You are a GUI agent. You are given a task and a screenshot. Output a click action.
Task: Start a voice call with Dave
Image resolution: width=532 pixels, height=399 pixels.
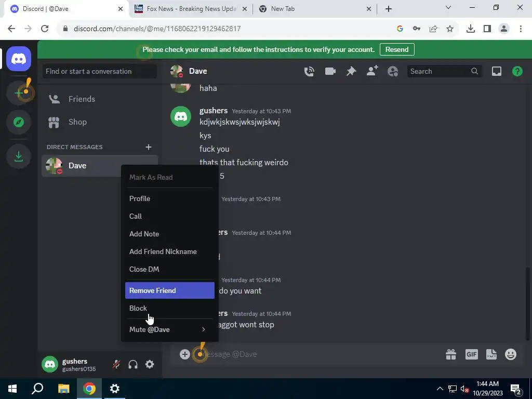309,71
